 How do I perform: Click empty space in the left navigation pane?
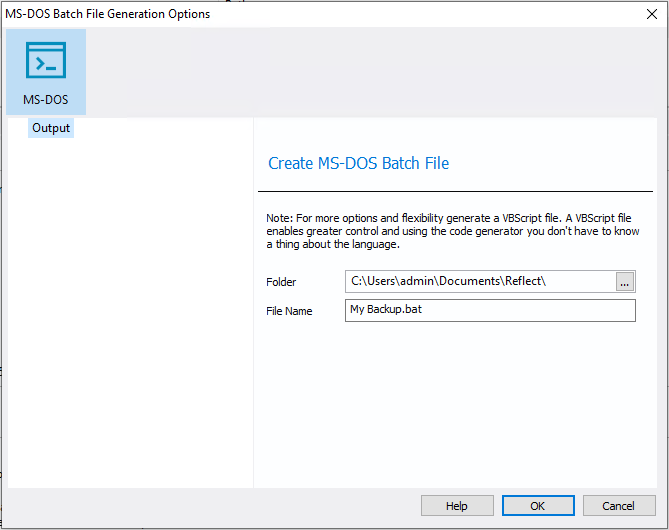pyautogui.click(x=130, y=312)
